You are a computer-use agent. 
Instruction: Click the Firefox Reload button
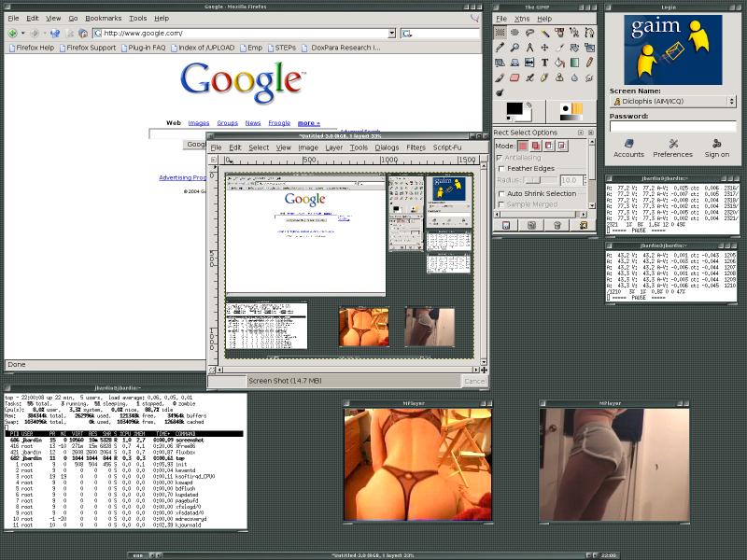55,34
